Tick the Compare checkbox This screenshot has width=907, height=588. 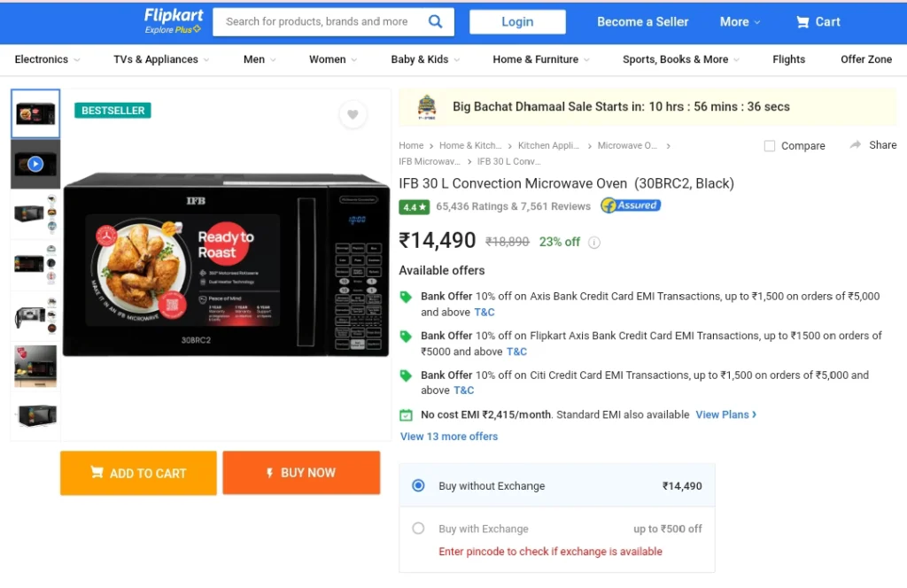coord(770,146)
